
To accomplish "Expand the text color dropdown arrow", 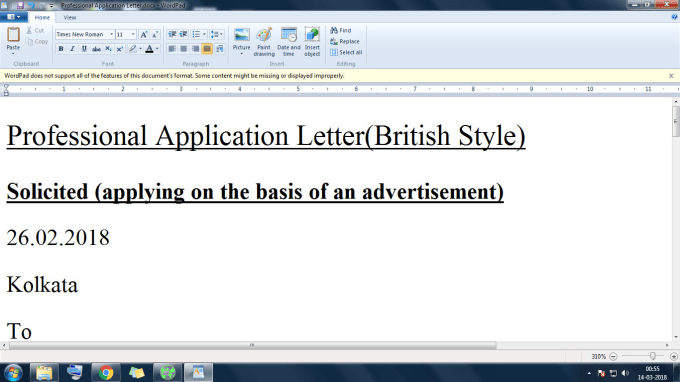I will tap(157, 49).
